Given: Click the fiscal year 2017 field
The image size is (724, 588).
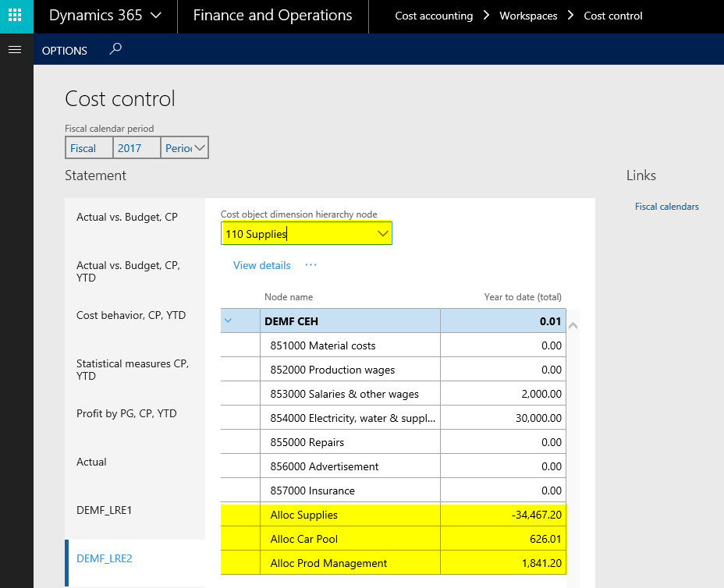Looking at the screenshot, I should pos(136,148).
